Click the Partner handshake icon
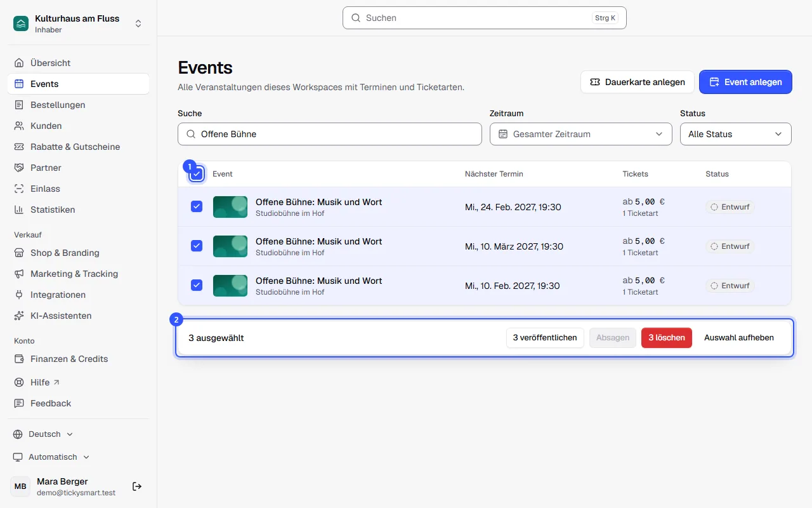 click(x=19, y=168)
